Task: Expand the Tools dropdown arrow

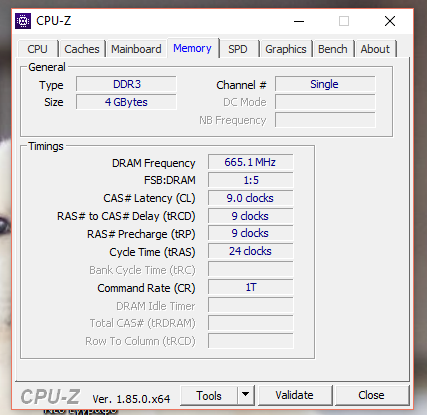Action: (x=246, y=395)
